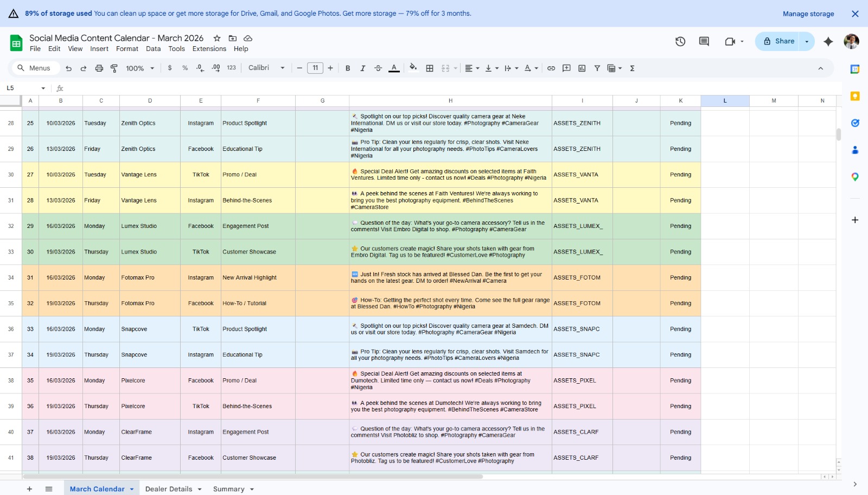Open the Edit menu
The image size is (868, 495).
pyautogui.click(x=54, y=49)
